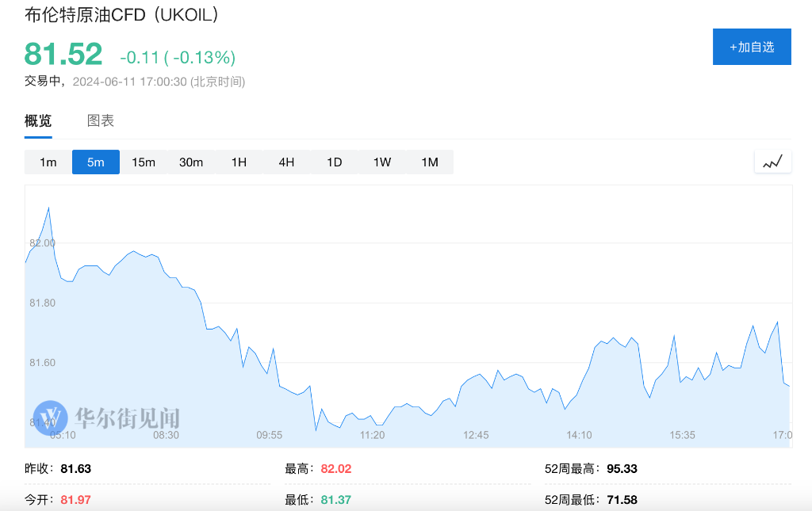Select the 1W weekly interval
812x511 pixels.
[381, 162]
